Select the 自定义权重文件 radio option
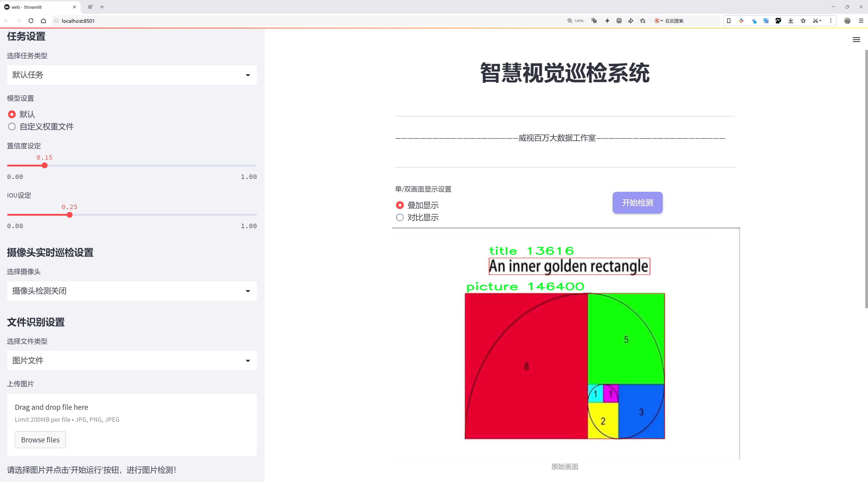Screen dimensions: 868x482 (12, 126)
